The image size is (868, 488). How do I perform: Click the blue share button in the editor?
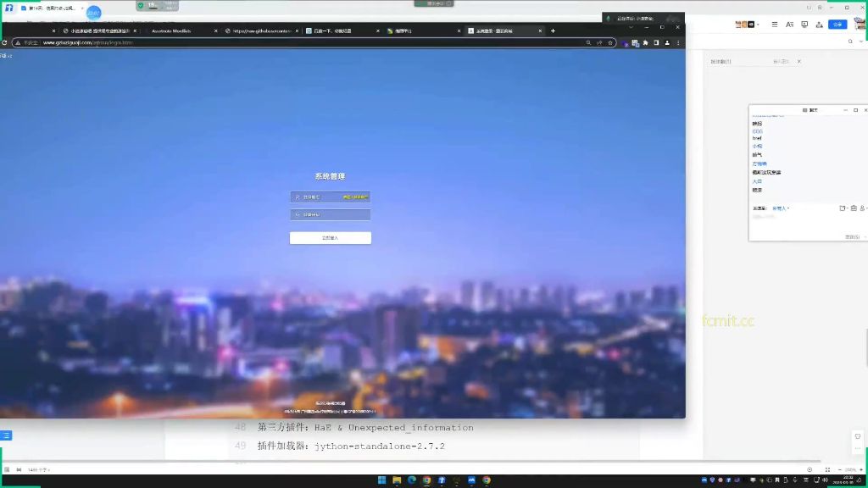click(x=837, y=25)
